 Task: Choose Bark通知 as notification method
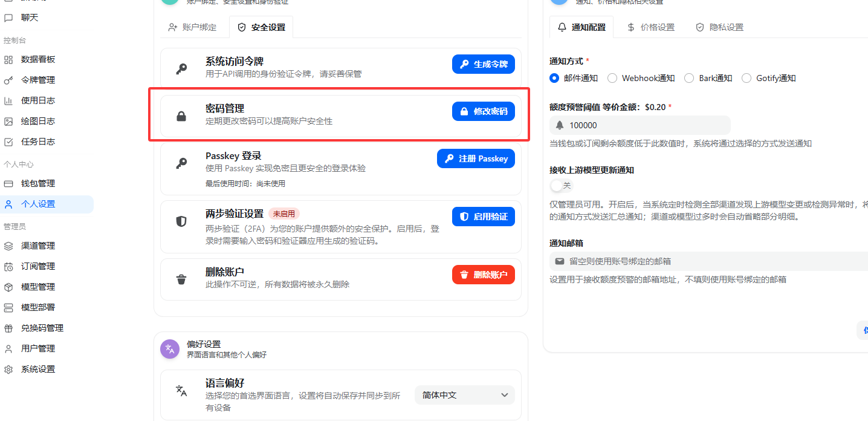(x=689, y=78)
